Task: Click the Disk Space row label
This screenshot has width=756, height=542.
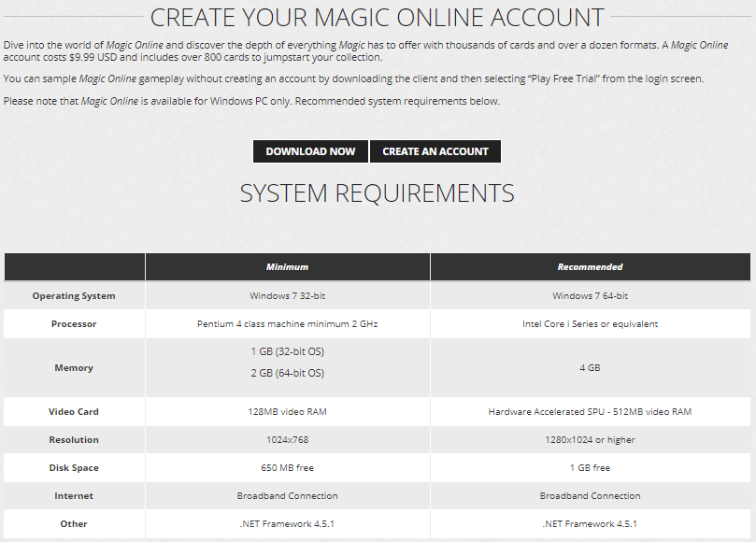Action: tap(74, 467)
